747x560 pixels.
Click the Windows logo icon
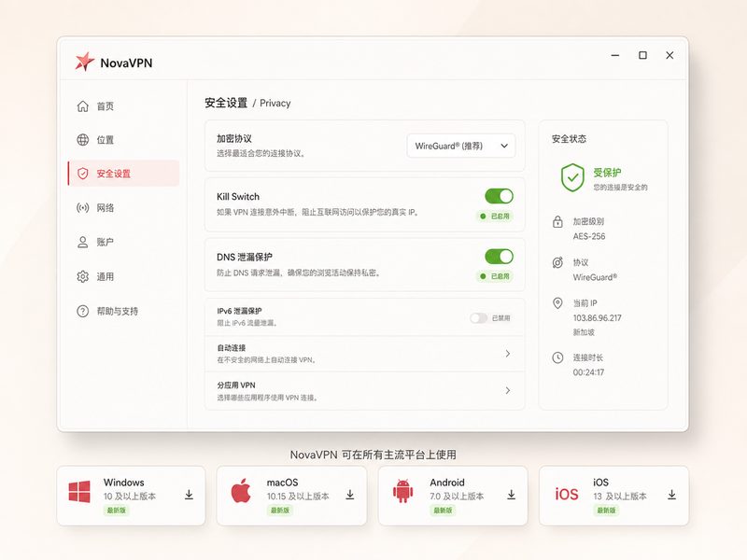tap(79, 492)
